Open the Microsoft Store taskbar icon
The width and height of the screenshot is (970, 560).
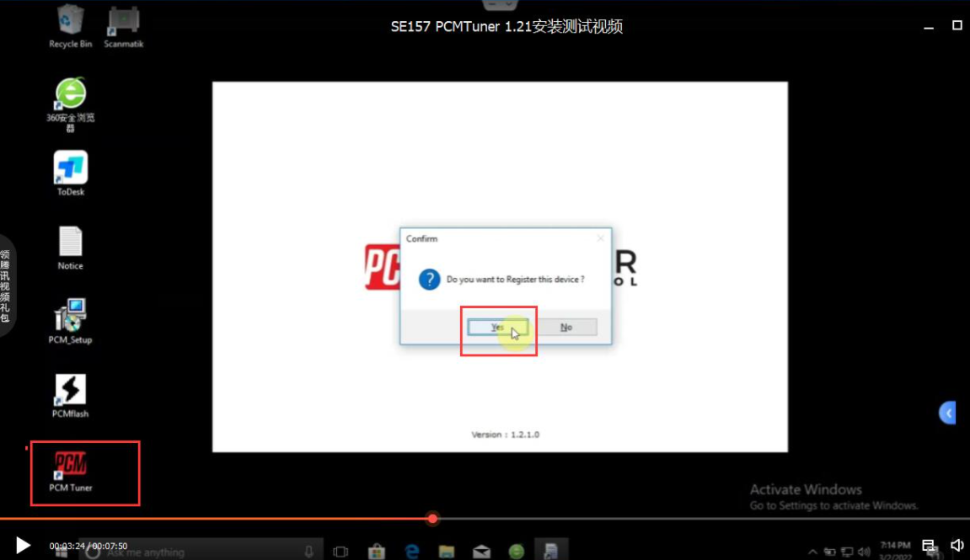pyautogui.click(x=376, y=552)
